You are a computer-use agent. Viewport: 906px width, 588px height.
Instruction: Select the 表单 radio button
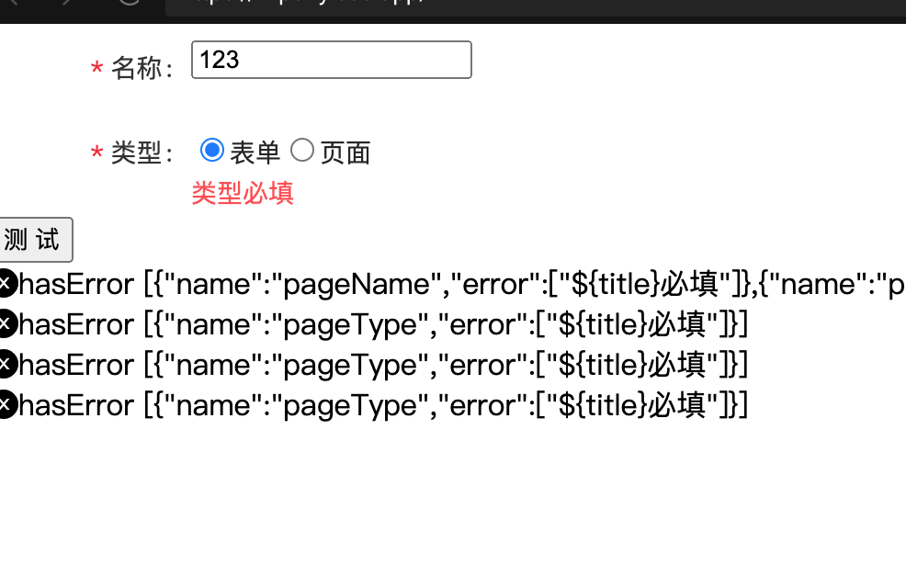point(212,150)
